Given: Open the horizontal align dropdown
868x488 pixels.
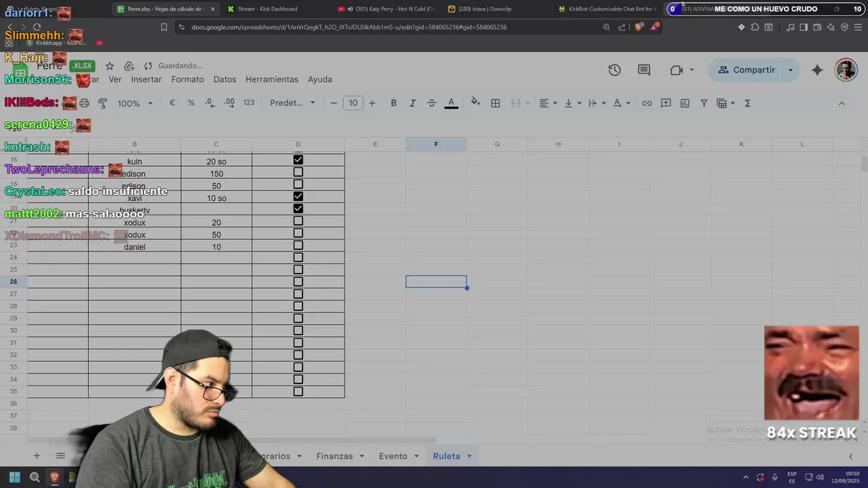Looking at the screenshot, I should pyautogui.click(x=547, y=103).
